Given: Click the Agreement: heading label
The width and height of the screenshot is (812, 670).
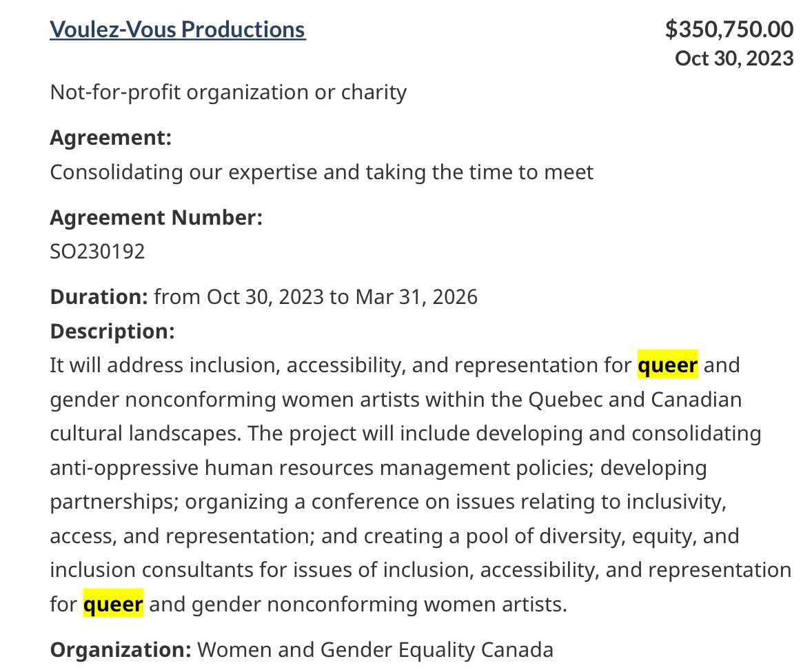Looking at the screenshot, I should coord(110,138).
